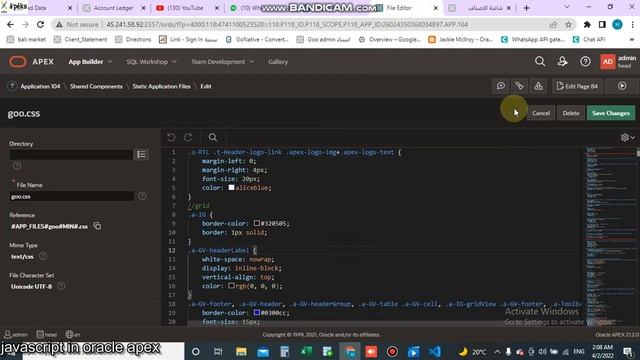Show help for the Mime Type field

tap(43, 256)
